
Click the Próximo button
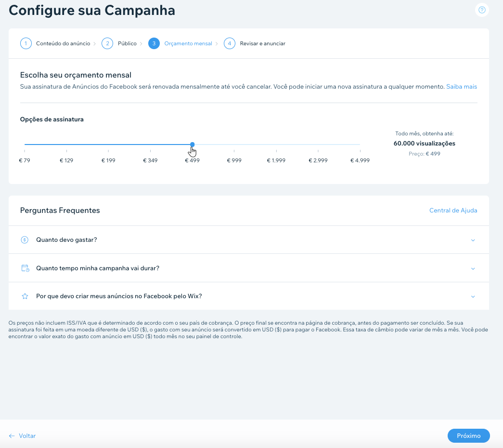[x=469, y=436]
